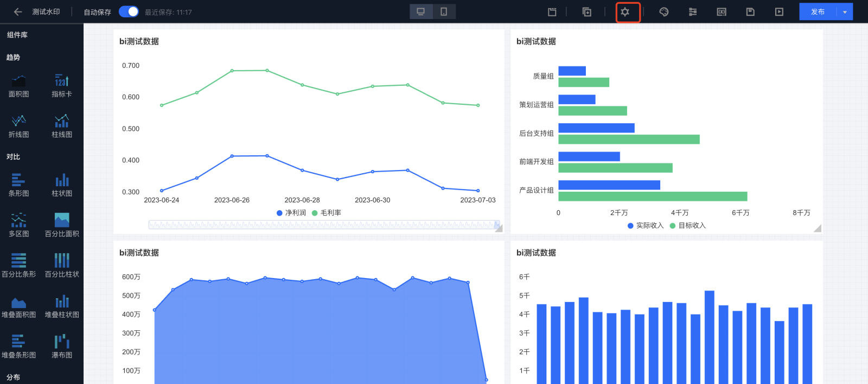Click resize handle corner of line chart

pos(499,229)
